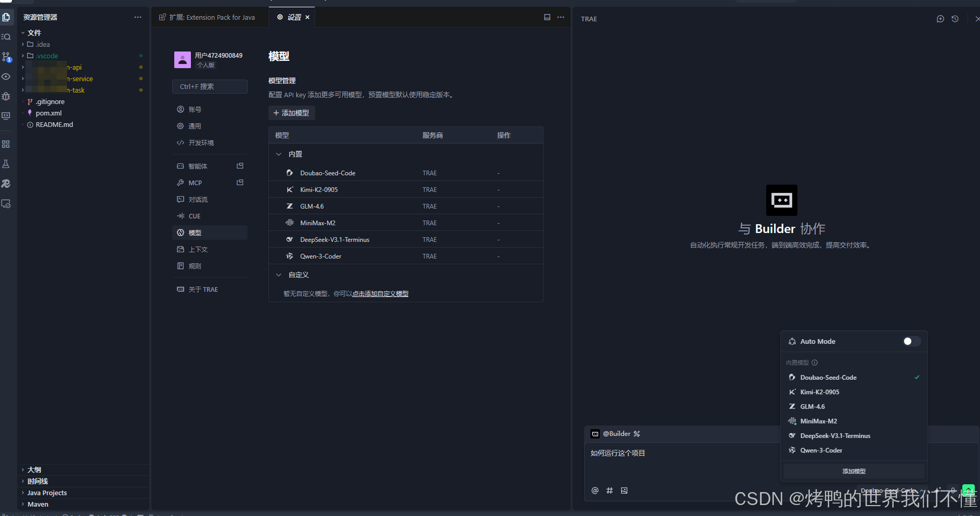The image size is (980, 516).
Task: Click the green send button
Action: coord(968,491)
